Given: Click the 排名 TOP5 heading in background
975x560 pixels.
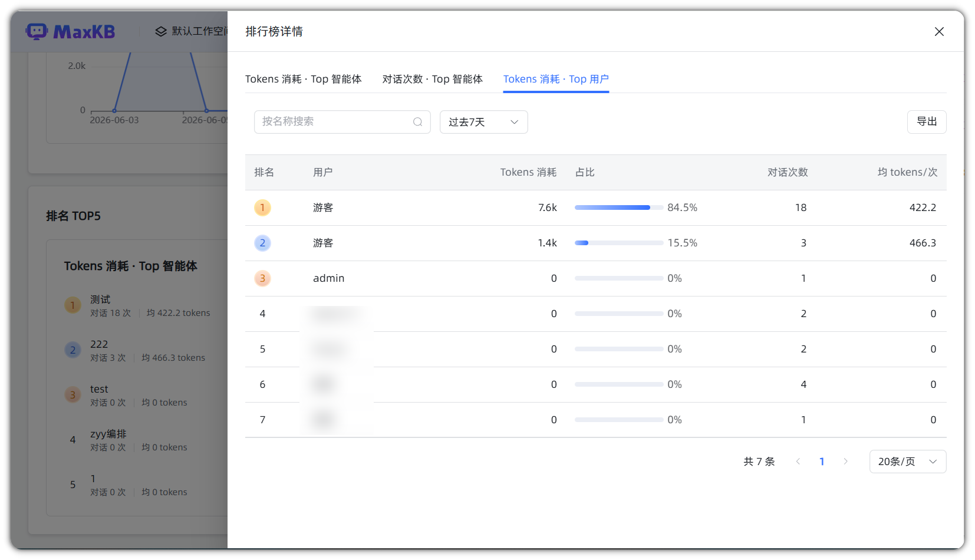Looking at the screenshot, I should point(73,216).
